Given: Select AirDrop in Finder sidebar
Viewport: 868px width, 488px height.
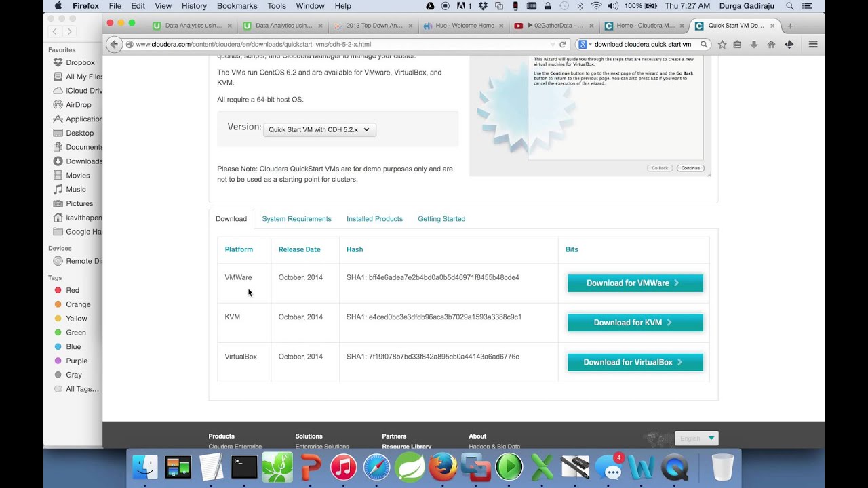Looking at the screenshot, I should (x=78, y=105).
